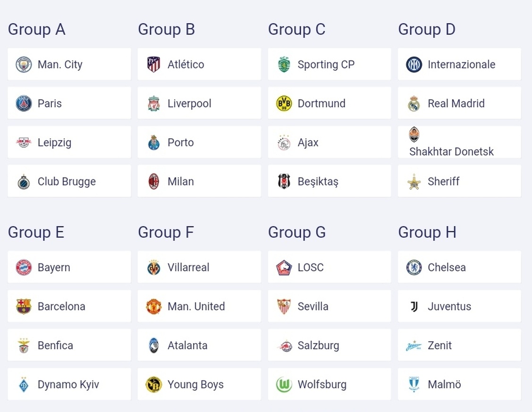Click the Man. United crest
This screenshot has width=532, height=412.
tap(153, 306)
